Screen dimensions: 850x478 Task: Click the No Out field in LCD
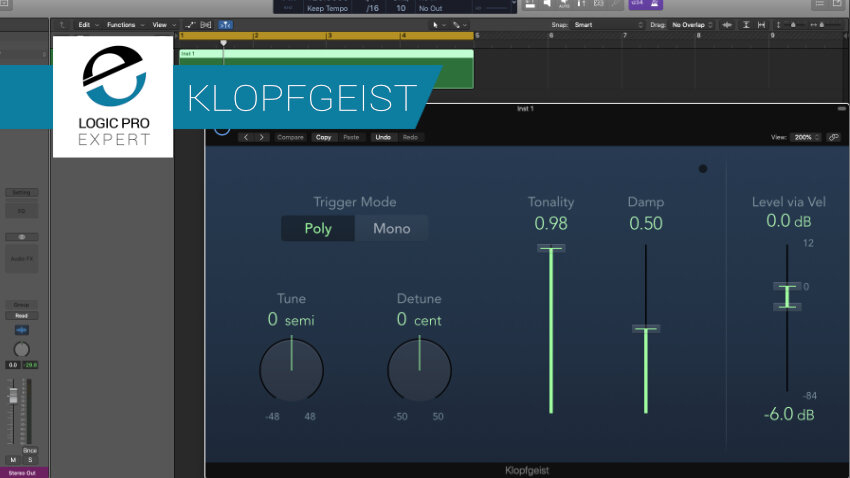[430, 8]
